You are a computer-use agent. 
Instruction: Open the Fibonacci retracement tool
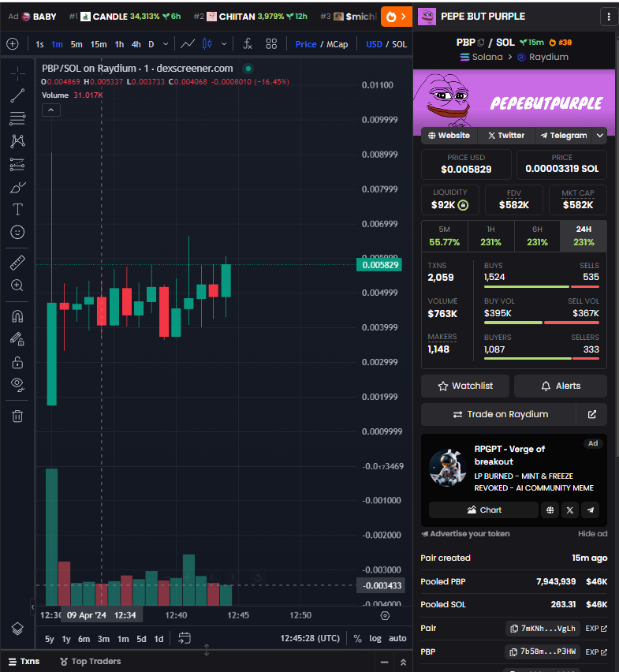pyautogui.click(x=17, y=118)
